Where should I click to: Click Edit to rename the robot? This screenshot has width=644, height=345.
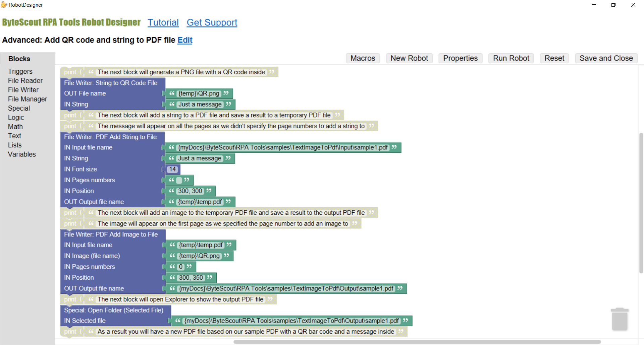[184, 40]
